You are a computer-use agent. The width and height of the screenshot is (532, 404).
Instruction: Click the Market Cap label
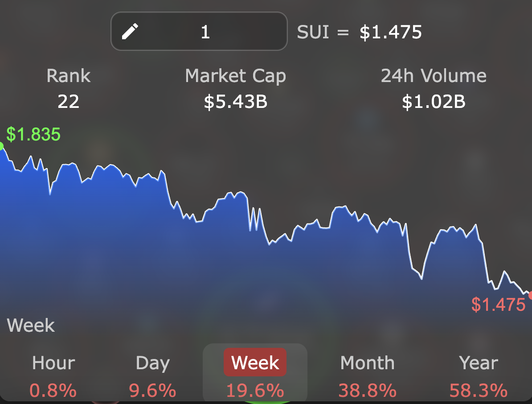tap(235, 76)
